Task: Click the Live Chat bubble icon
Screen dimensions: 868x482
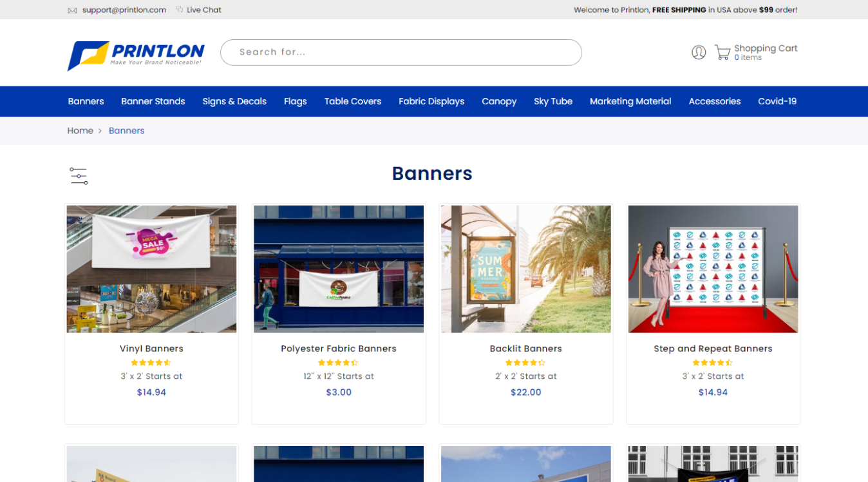Action: [180, 10]
